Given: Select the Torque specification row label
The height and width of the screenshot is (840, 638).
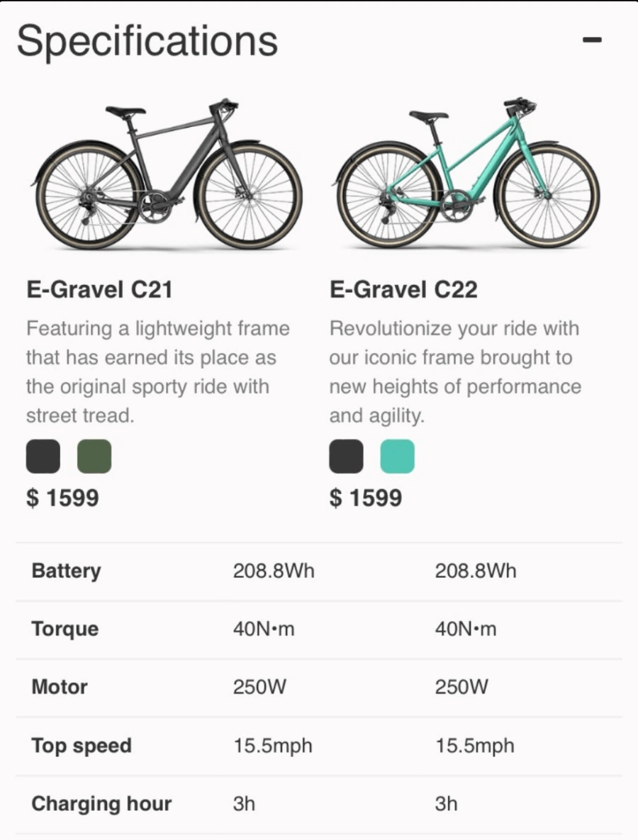Looking at the screenshot, I should point(65,629).
